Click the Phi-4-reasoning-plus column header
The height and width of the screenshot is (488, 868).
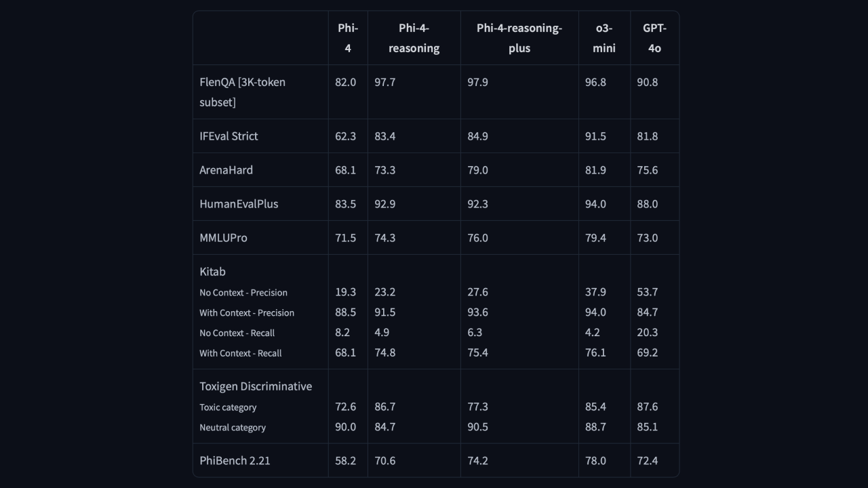coord(519,38)
